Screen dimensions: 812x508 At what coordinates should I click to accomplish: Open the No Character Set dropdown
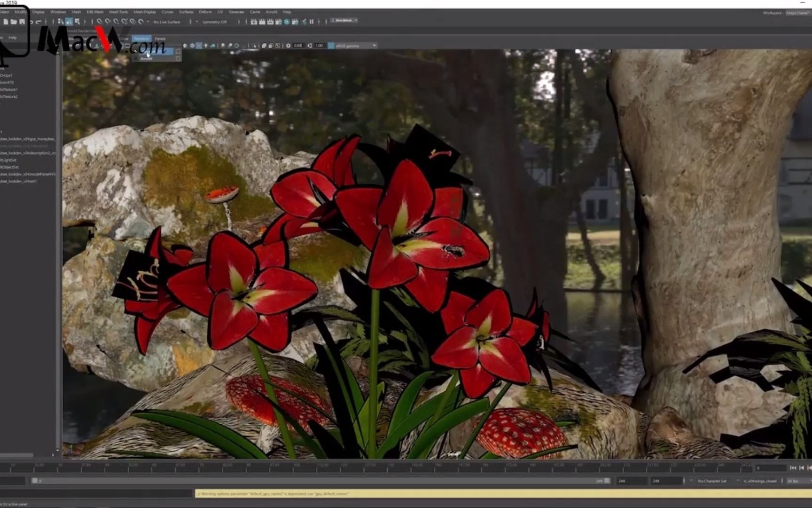[x=712, y=481]
